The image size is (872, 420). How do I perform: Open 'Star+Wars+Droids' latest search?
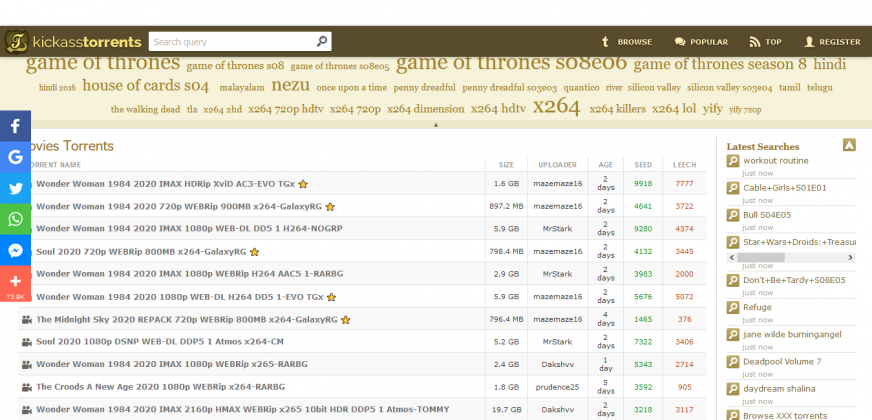coord(799,242)
